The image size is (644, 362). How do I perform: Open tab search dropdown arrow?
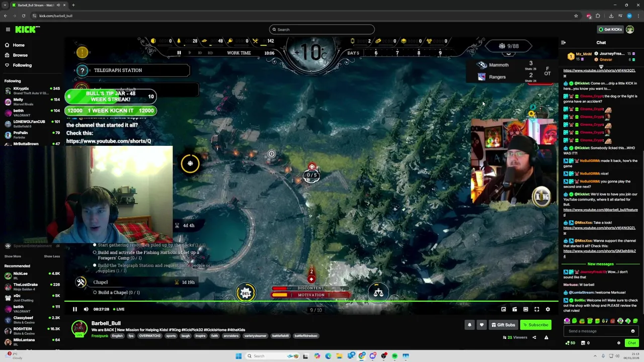pyautogui.click(x=5, y=5)
